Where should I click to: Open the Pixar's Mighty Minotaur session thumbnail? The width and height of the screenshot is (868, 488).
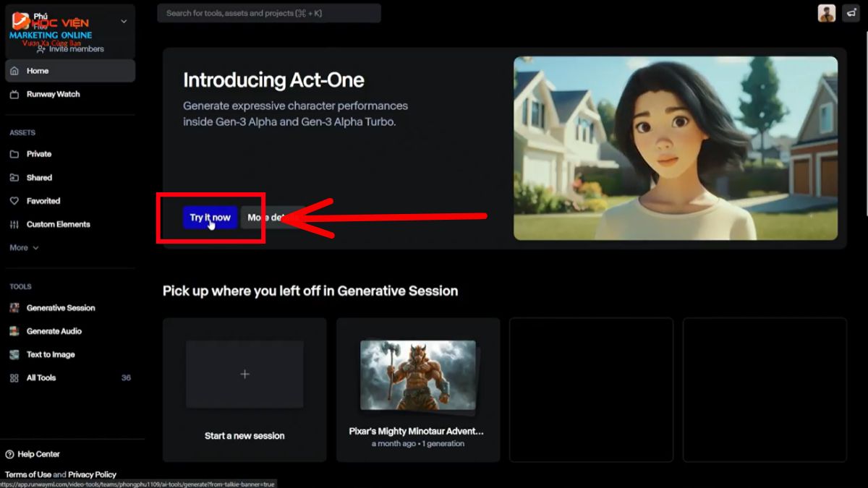point(418,376)
